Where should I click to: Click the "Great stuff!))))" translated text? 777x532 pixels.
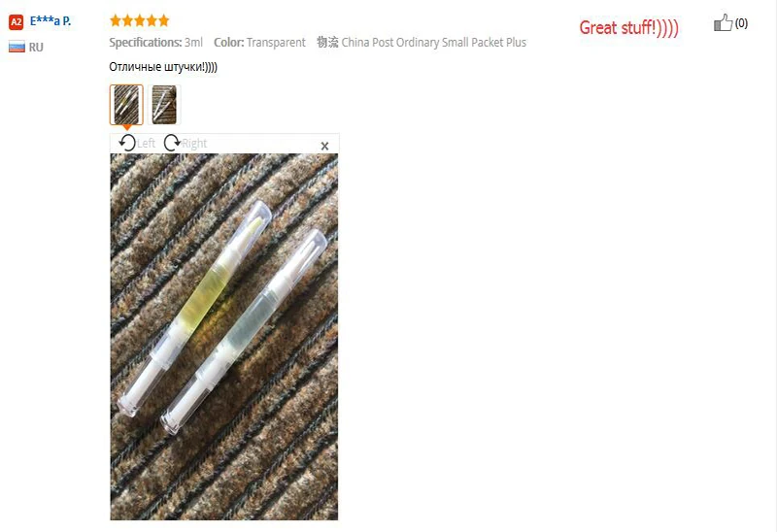point(628,28)
